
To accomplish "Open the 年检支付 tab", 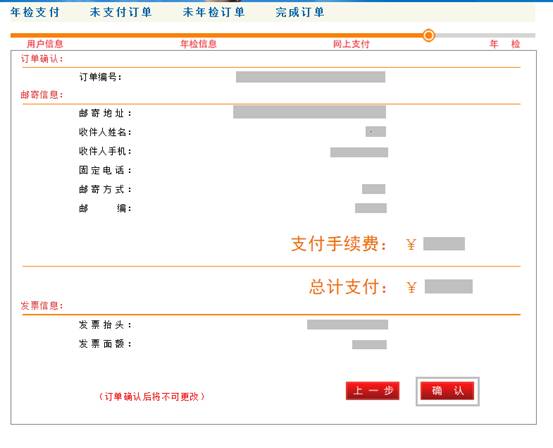I will (35, 12).
